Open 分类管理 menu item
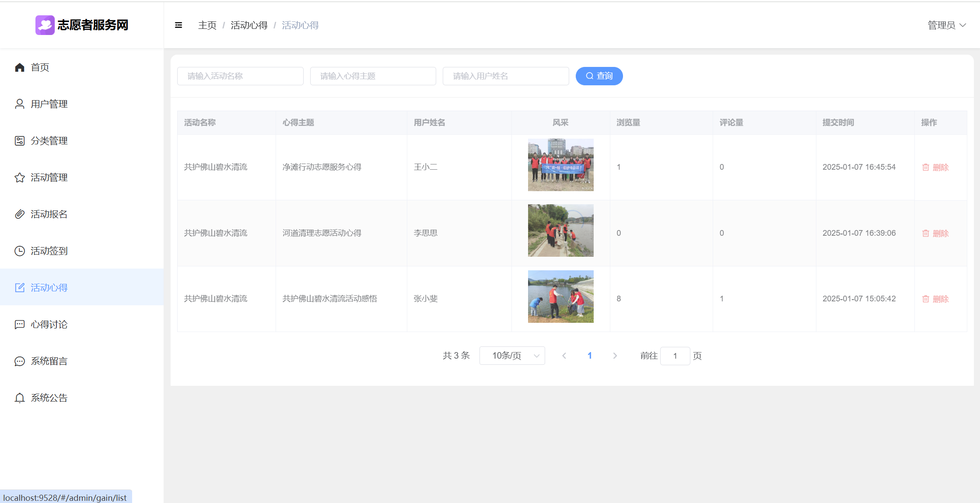 49,141
